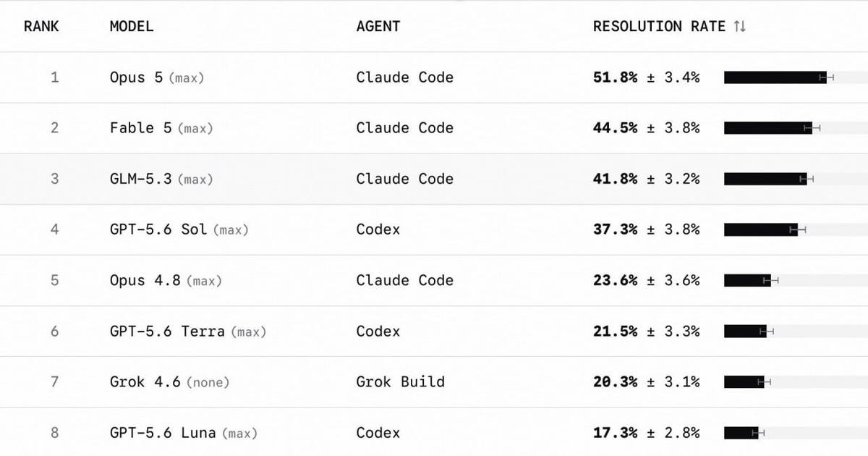
Task: Click the Grok Build agent label
Action: pyautogui.click(x=401, y=382)
